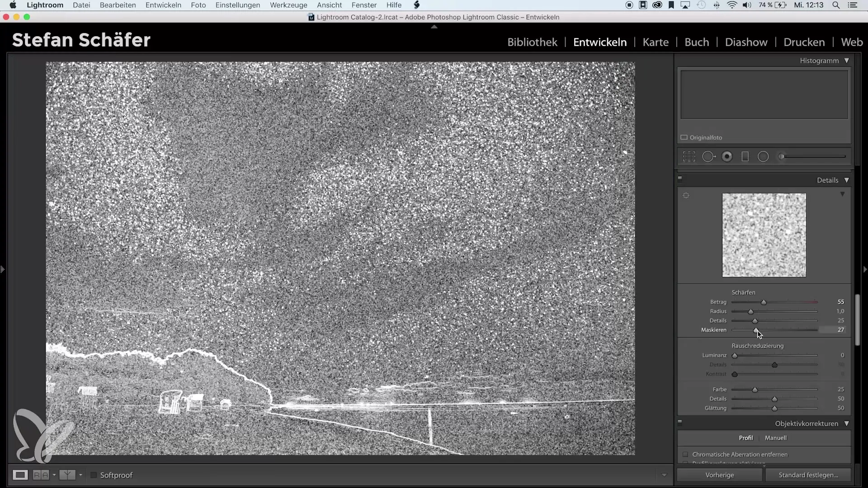Open the Foto menu
The width and height of the screenshot is (868, 488).
coord(198,5)
